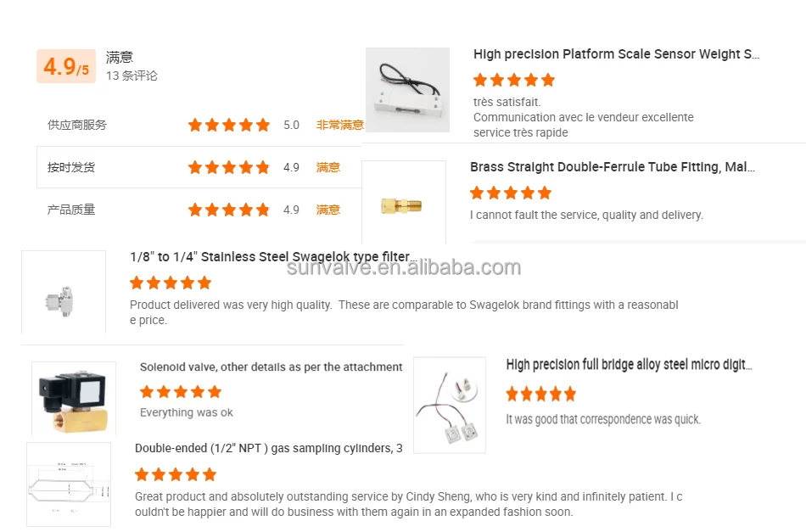Image resolution: width=806 pixels, height=532 pixels.
Task: Click the 供应商服务 five-star rating
Action: point(228,125)
